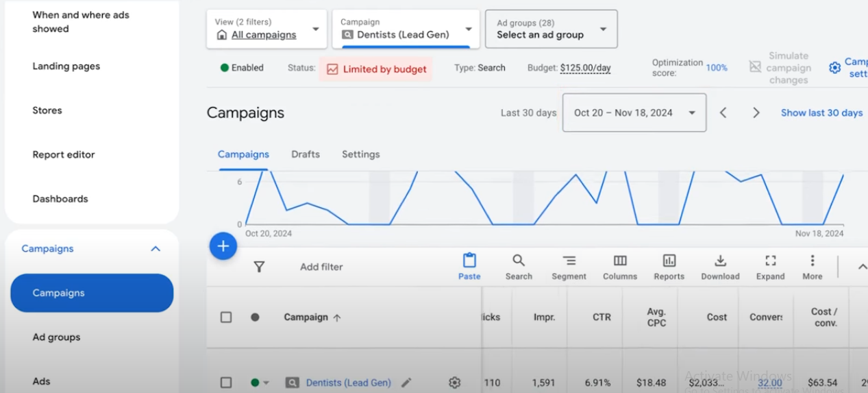Click the Limited by budget status icon
This screenshot has width=868, height=393.
332,69
